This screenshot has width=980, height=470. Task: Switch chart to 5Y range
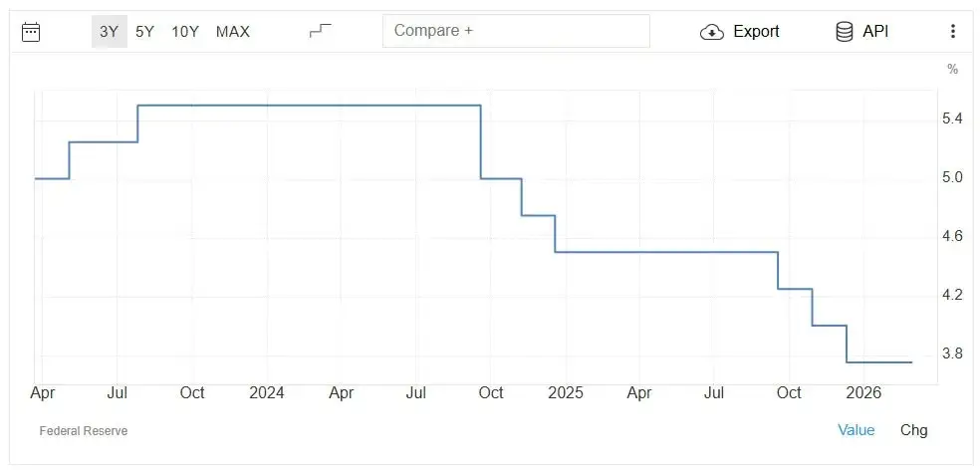point(144,31)
